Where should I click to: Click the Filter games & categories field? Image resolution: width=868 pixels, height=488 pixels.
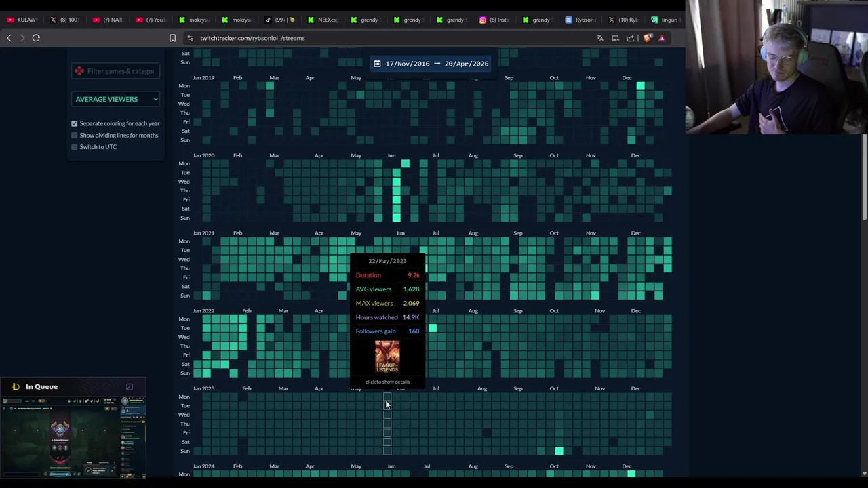116,71
